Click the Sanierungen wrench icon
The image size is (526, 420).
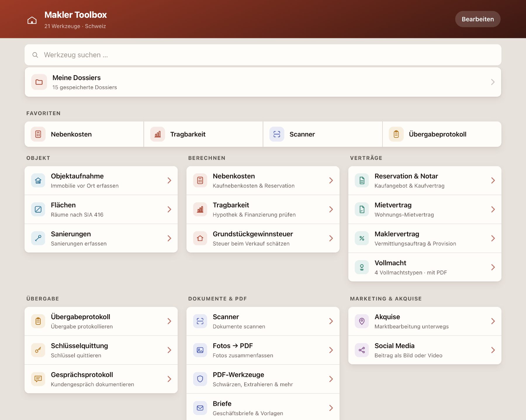pyautogui.click(x=38, y=238)
